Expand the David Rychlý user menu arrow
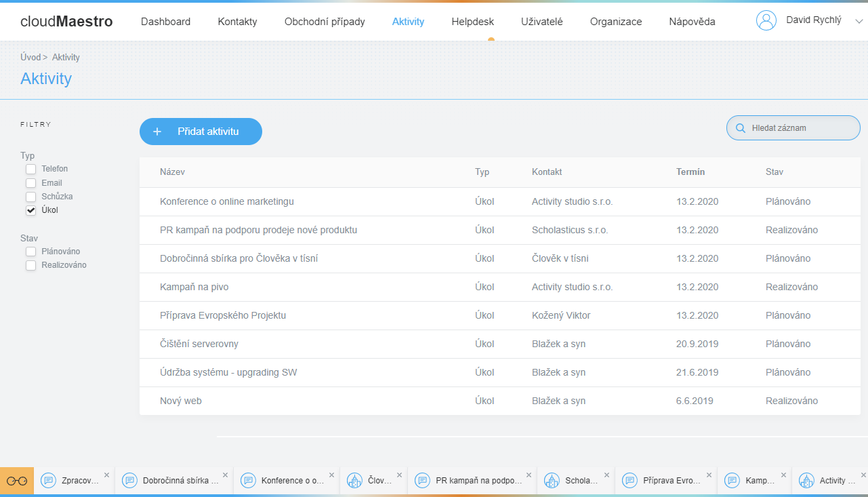868x497 pixels. pos(859,22)
